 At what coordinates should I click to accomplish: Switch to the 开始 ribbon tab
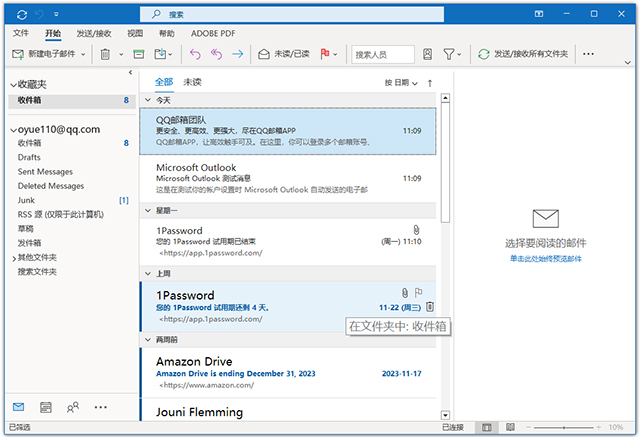click(53, 33)
